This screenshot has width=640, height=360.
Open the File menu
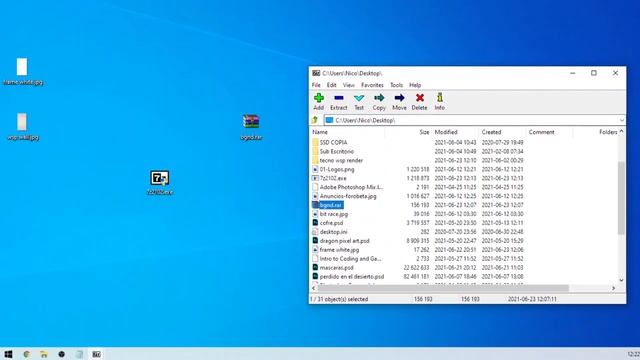[x=316, y=85]
